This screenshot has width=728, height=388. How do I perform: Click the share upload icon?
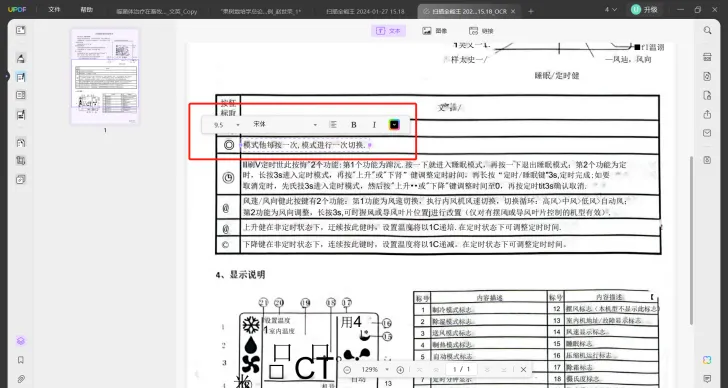707,114
